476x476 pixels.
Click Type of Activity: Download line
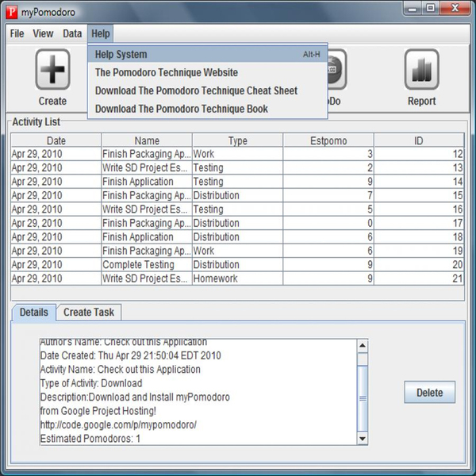click(91, 383)
